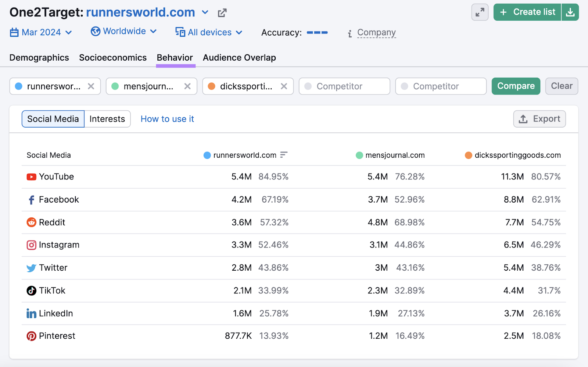The height and width of the screenshot is (367, 588).
Task: Switch to the Demographics tab
Action: coord(39,58)
